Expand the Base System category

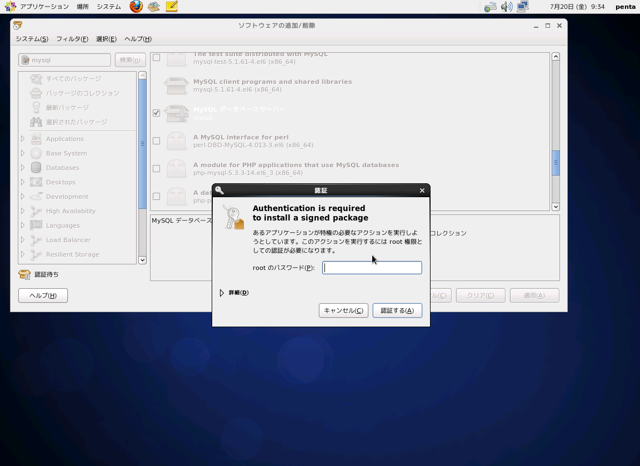23,153
